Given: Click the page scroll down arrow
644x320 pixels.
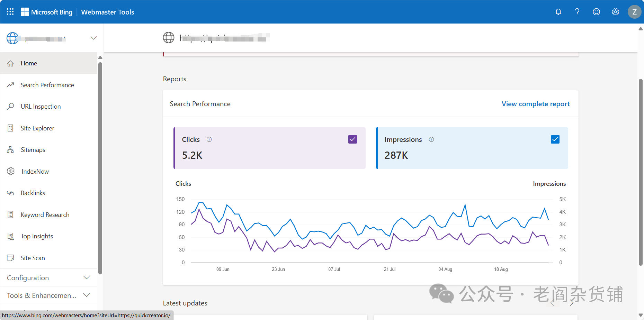Looking at the screenshot, I should click(641, 315).
